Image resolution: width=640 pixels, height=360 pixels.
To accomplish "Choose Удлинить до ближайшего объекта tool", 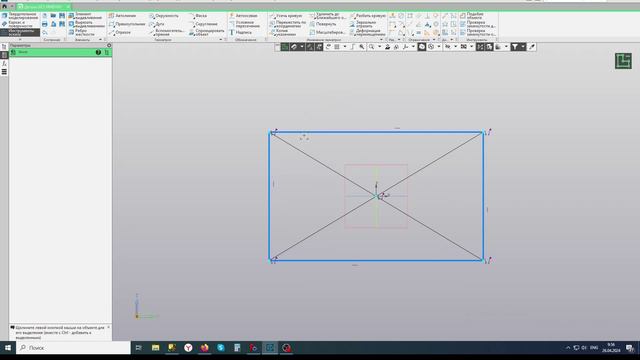I will click(328, 16).
